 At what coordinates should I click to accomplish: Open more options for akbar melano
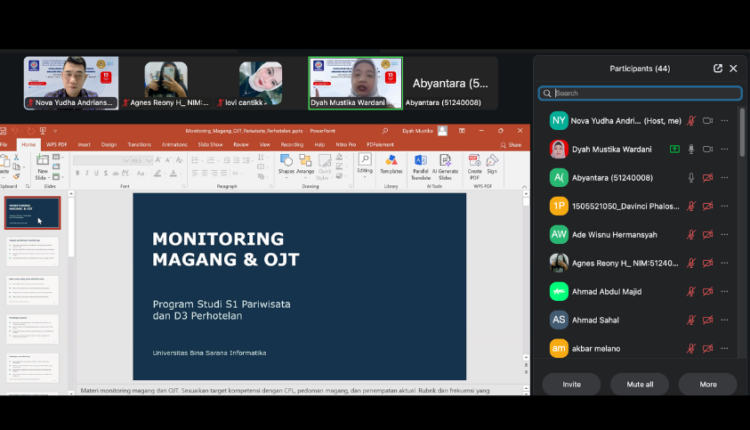click(725, 349)
